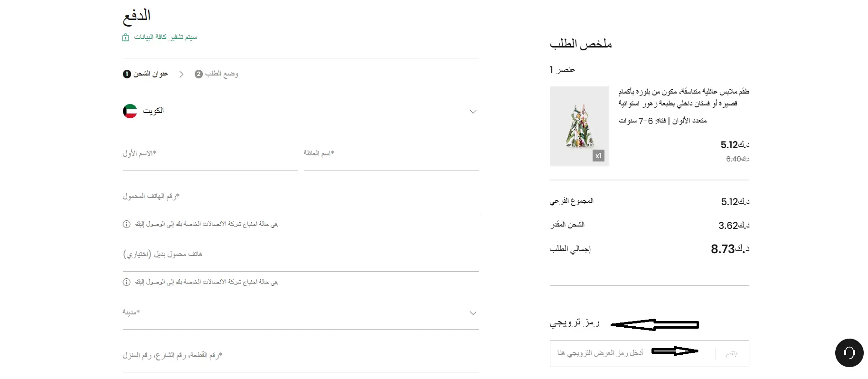Click the info icon under mobile number
Screen dimensions: 868x379
tap(126, 224)
